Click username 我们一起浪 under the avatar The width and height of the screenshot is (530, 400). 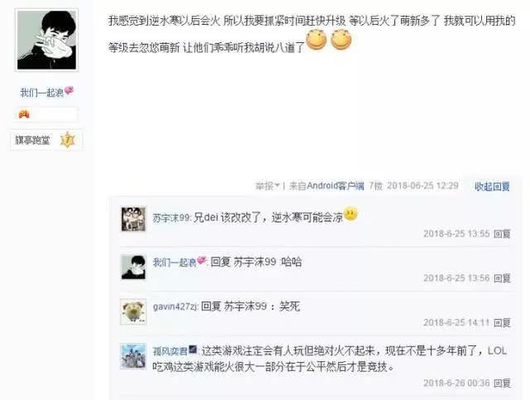pos(42,93)
